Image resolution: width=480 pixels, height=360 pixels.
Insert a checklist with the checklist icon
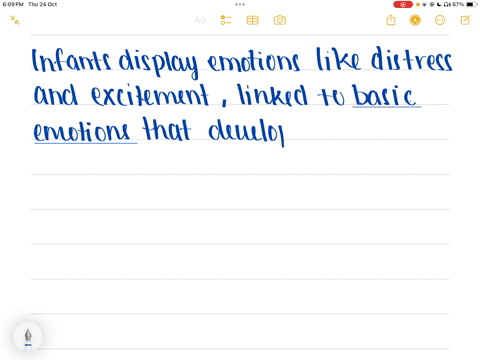click(x=226, y=20)
